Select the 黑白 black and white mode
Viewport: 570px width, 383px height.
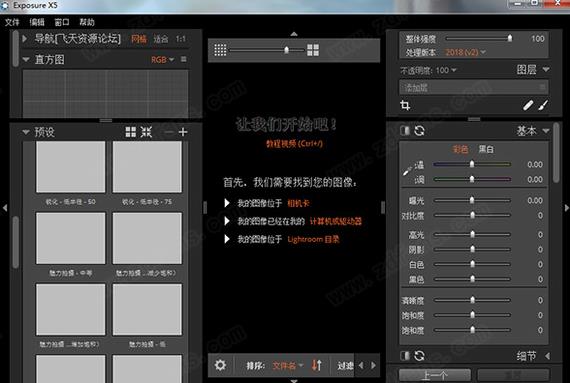pos(486,149)
